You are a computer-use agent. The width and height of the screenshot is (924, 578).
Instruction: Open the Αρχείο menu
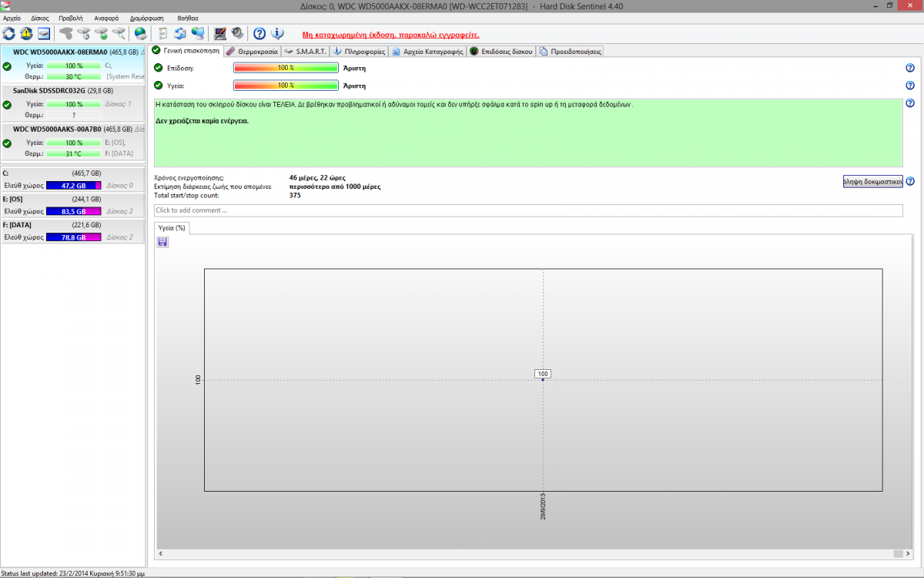click(x=12, y=18)
